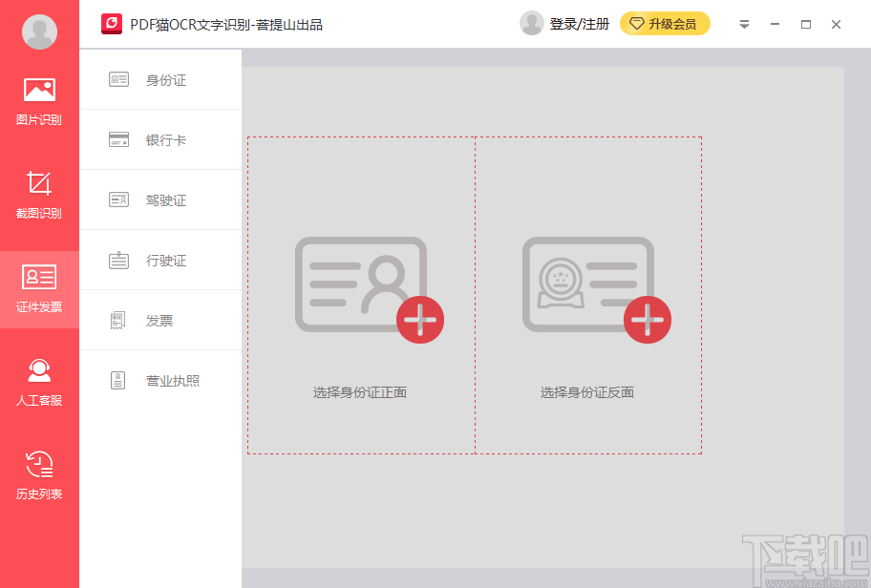Select 营业执照 menu label

click(173, 380)
